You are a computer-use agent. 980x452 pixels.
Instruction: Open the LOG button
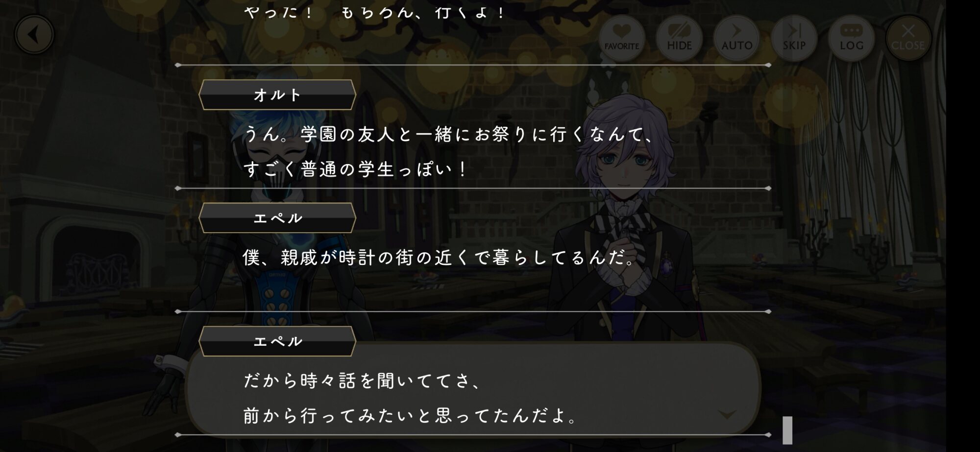[x=851, y=38]
